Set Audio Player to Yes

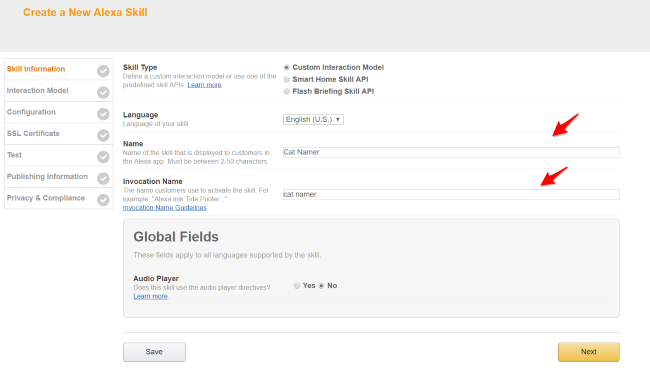coord(297,286)
